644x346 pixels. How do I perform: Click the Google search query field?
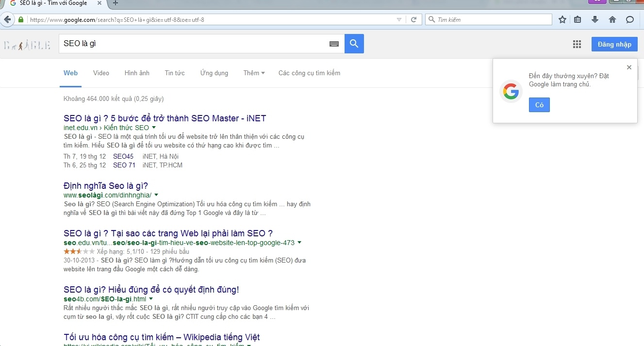(194, 44)
